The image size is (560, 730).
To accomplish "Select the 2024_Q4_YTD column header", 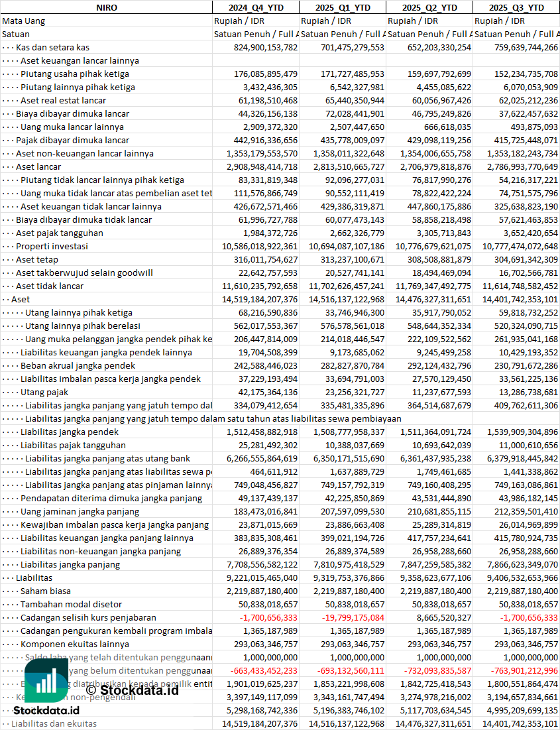I will point(256,7).
